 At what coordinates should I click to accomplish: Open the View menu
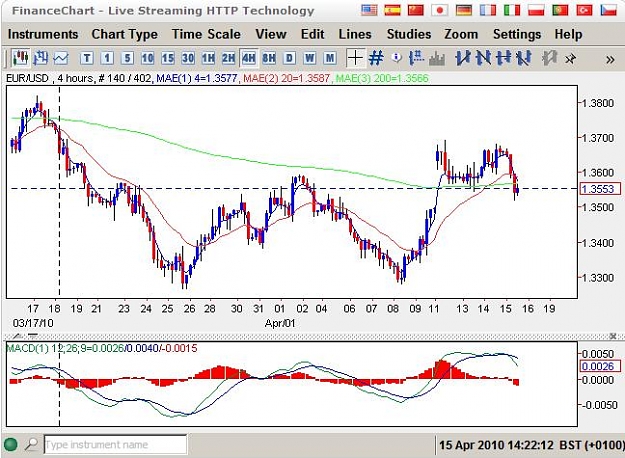tap(271, 34)
